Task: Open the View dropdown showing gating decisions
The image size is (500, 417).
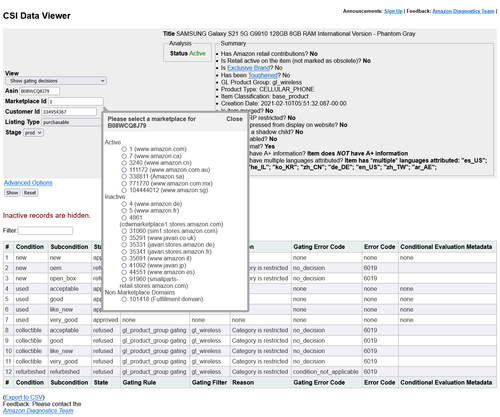Action: [x=56, y=81]
